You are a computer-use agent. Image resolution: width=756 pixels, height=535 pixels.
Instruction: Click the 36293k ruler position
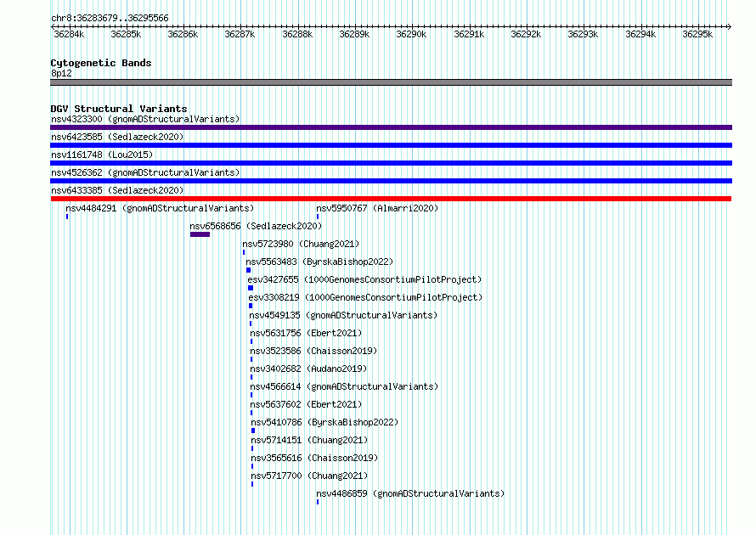pyautogui.click(x=583, y=34)
